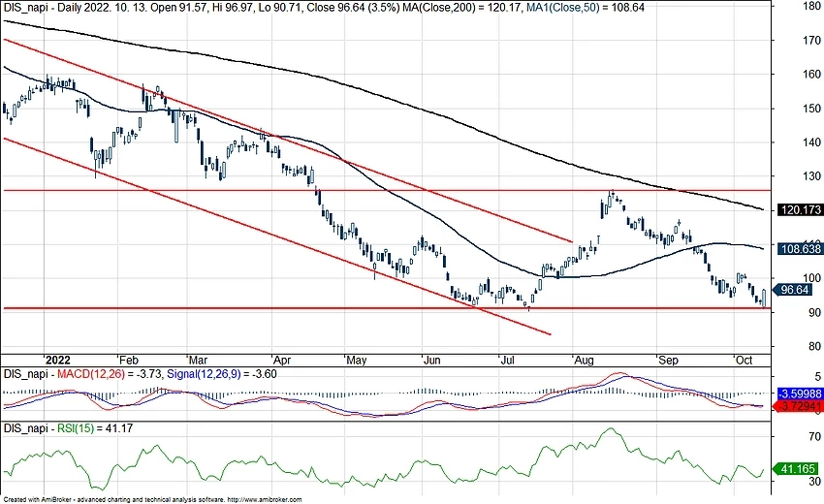Click the 2022 label on the date axis
The height and width of the screenshot is (504, 824).
point(57,360)
